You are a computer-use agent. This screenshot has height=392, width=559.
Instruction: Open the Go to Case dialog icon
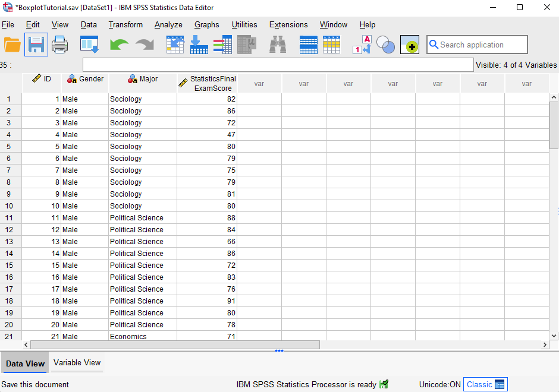pos(175,45)
